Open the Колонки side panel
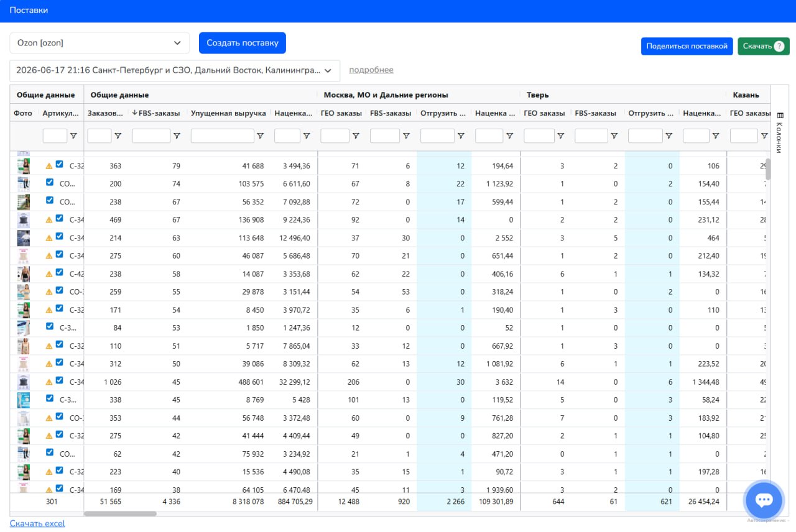The image size is (796, 532). pos(780,132)
